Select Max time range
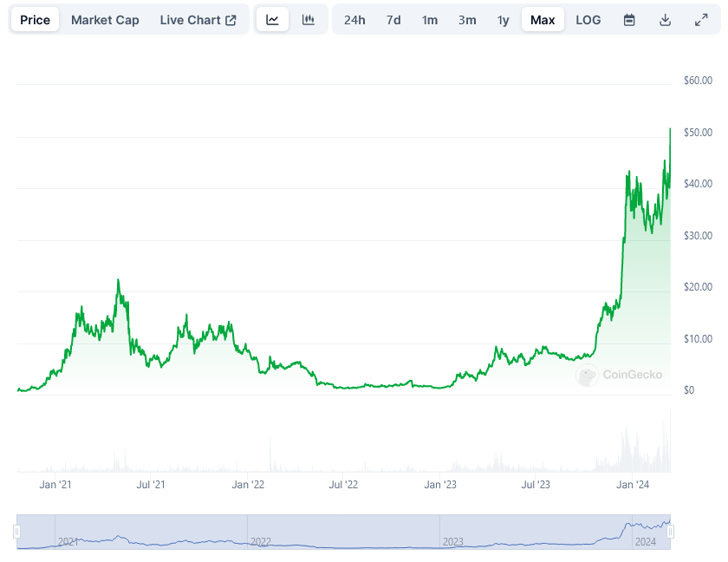This screenshot has width=728, height=562. [x=543, y=20]
